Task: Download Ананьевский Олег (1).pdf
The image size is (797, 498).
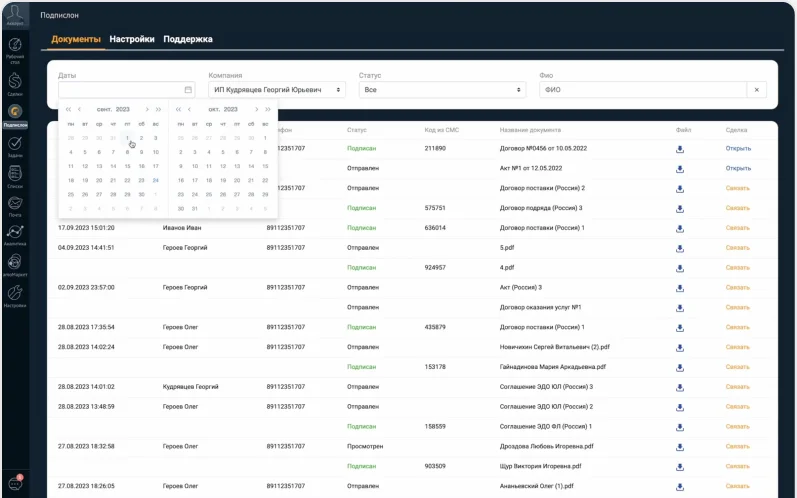Action: [680, 486]
